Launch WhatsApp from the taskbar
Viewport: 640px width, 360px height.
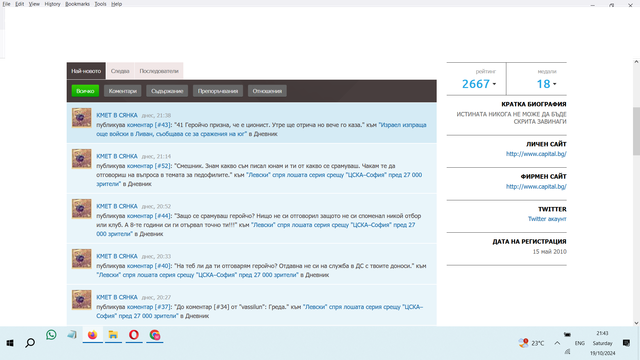(x=51, y=335)
